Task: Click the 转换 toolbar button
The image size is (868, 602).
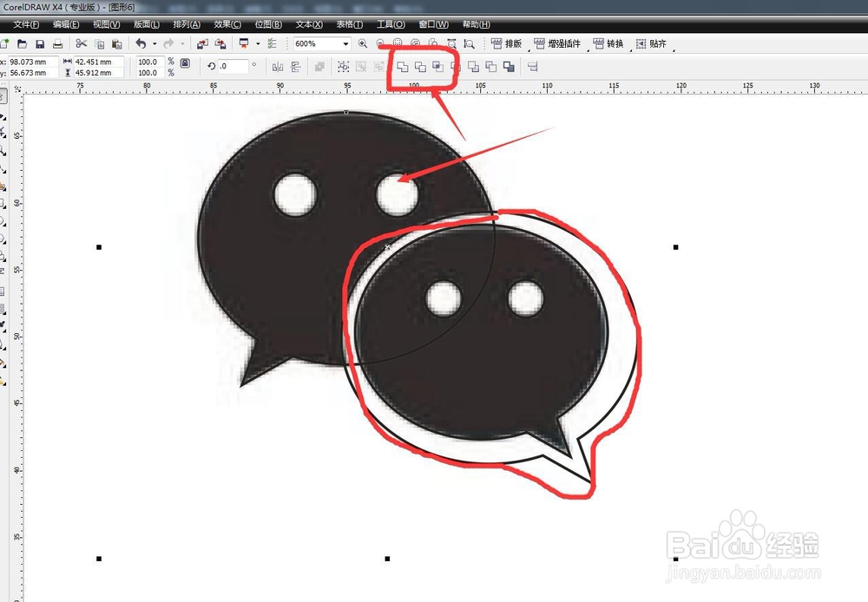Action: point(608,43)
